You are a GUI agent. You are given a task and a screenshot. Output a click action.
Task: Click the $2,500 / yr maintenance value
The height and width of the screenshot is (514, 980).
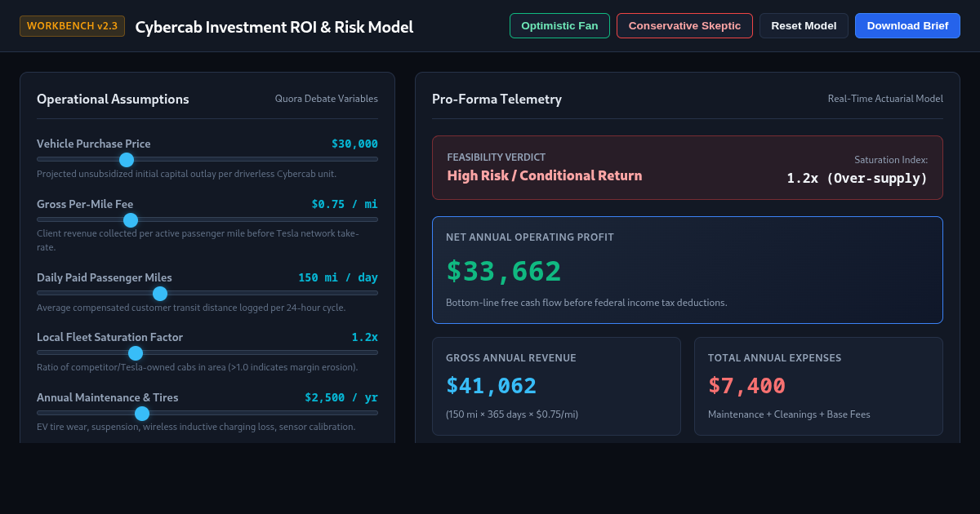tap(341, 397)
